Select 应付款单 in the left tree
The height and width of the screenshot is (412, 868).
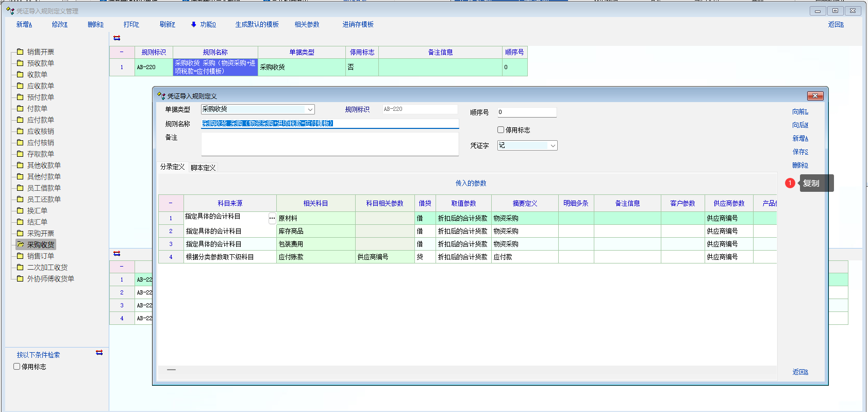(x=40, y=120)
